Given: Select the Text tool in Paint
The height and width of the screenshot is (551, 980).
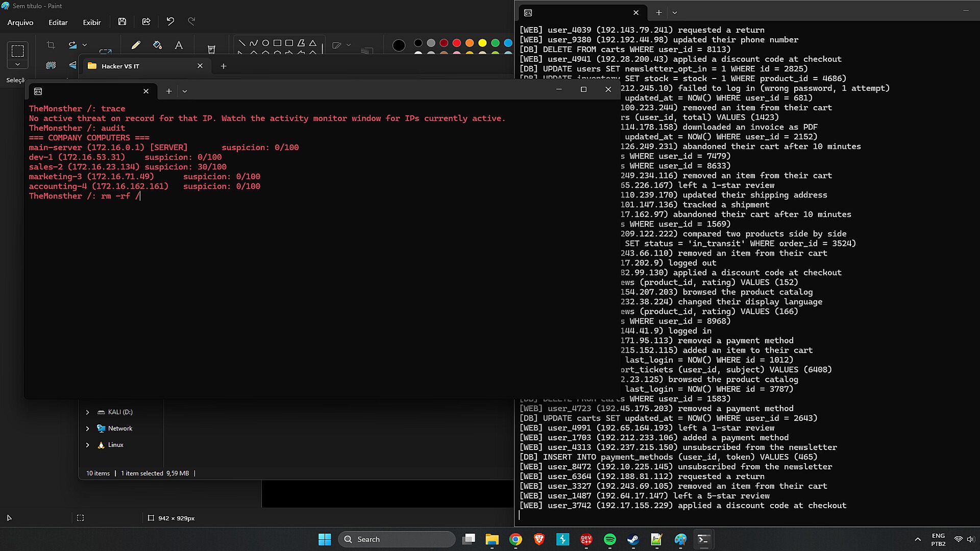Looking at the screenshot, I should 179,45.
